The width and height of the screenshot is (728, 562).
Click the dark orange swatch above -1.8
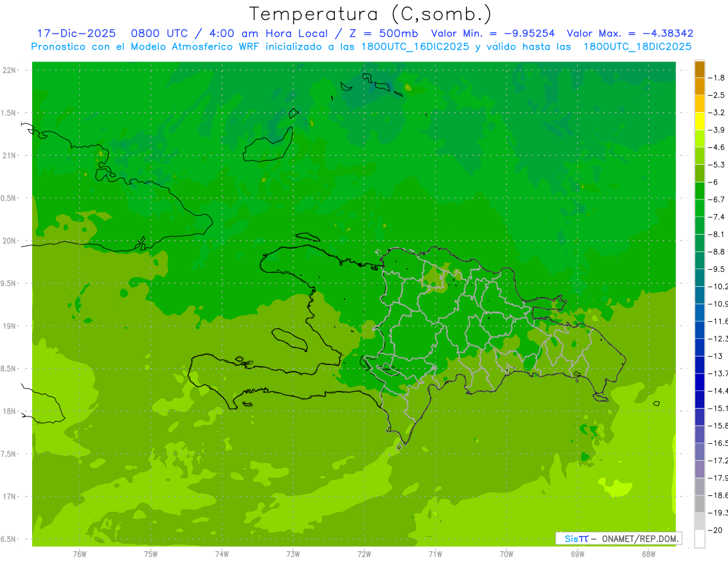(x=699, y=69)
